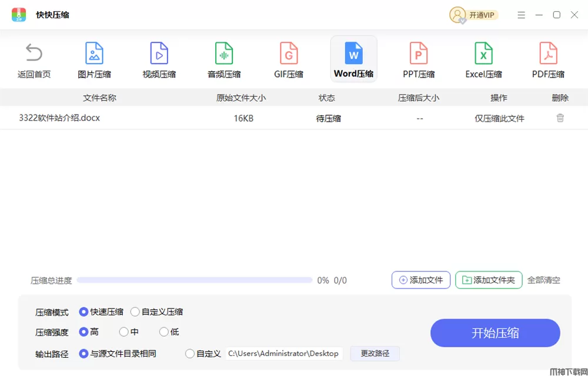Delete the 3322软件站介绍.docx file with trash icon

[x=560, y=118]
